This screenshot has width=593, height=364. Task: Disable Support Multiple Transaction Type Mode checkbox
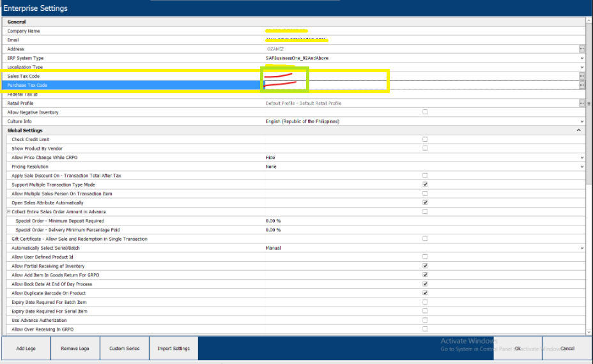point(425,185)
